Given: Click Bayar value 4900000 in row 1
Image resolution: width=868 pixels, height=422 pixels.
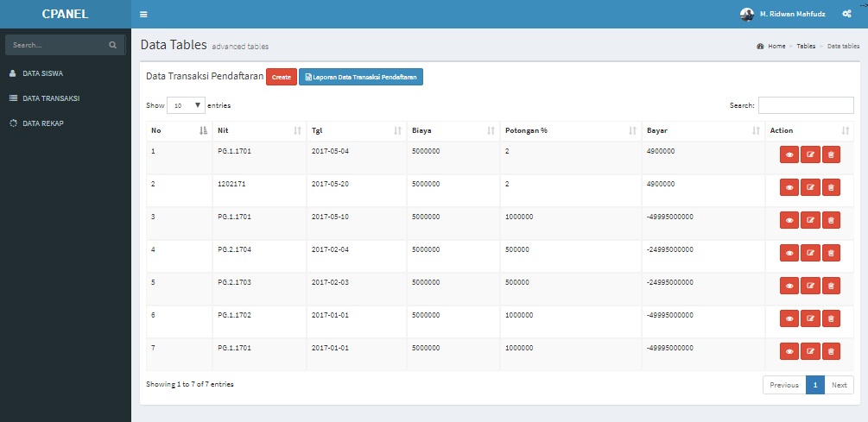Looking at the screenshot, I should pyautogui.click(x=661, y=151).
